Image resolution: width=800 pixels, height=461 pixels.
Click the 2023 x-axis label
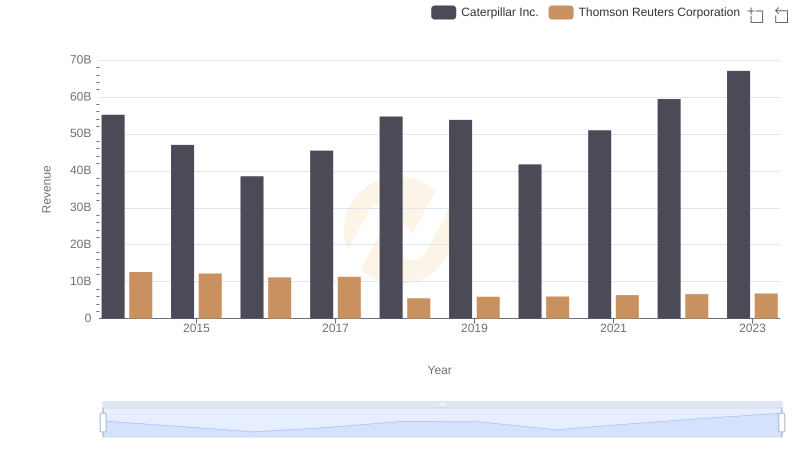(x=753, y=328)
